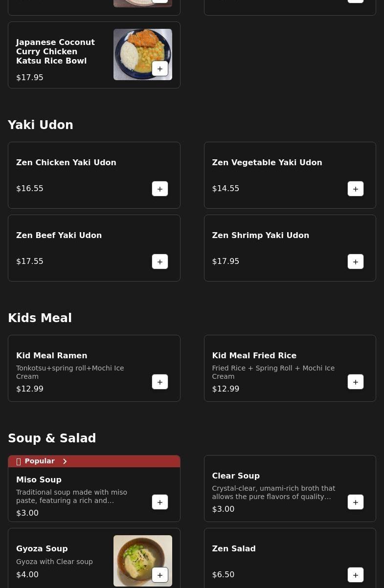Open Clear Soup item title
Viewport: 384px width, 588px height.
(236, 476)
